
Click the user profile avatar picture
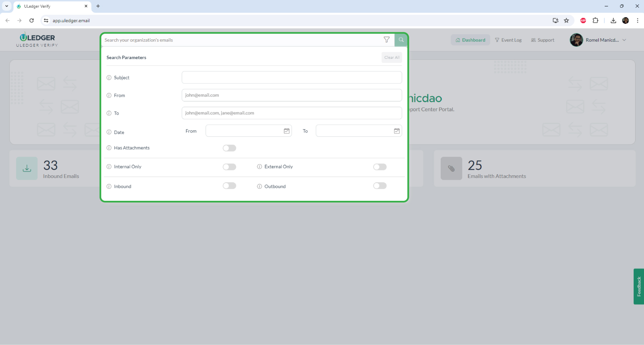click(576, 40)
